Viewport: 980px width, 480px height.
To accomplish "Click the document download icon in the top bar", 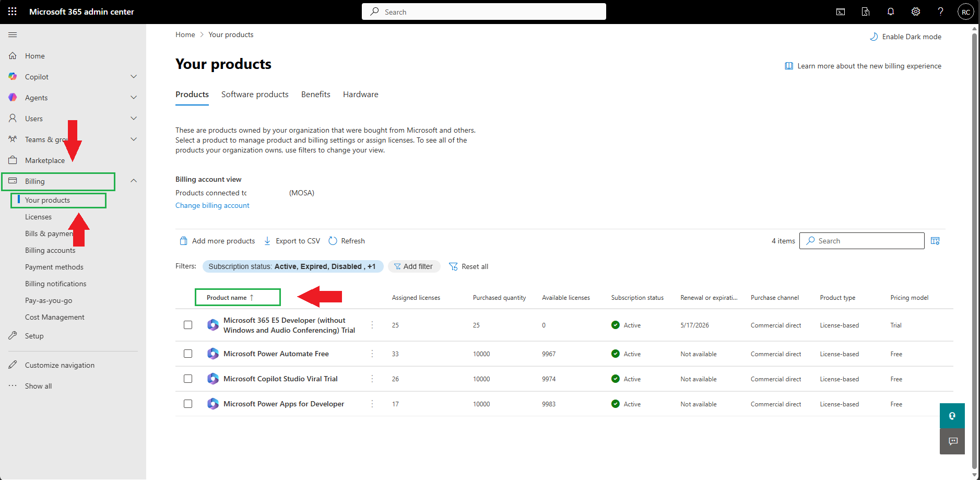I will 866,11.
